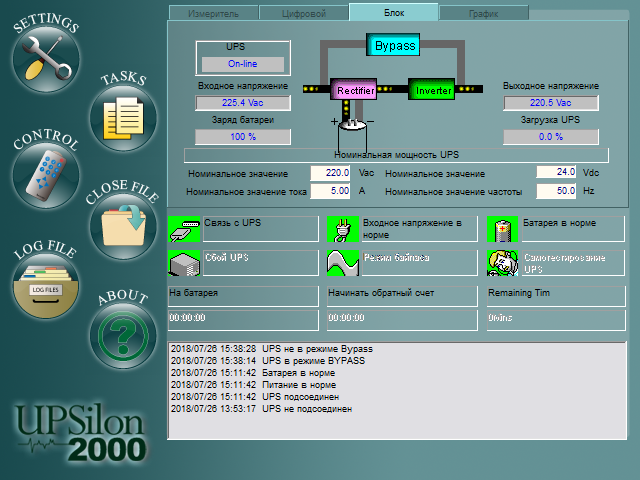
Task: Click the On-line UPS status value
Action: (x=243, y=64)
